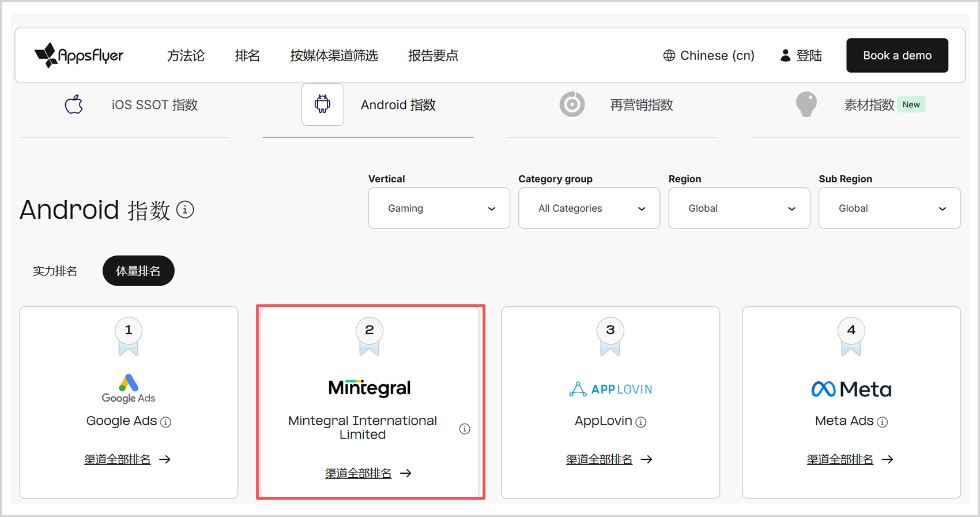Viewport: 980px width, 517px height.
Task: Open the Chinese (cn) language selector
Action: pyautogui.click(x=708, y=55)
